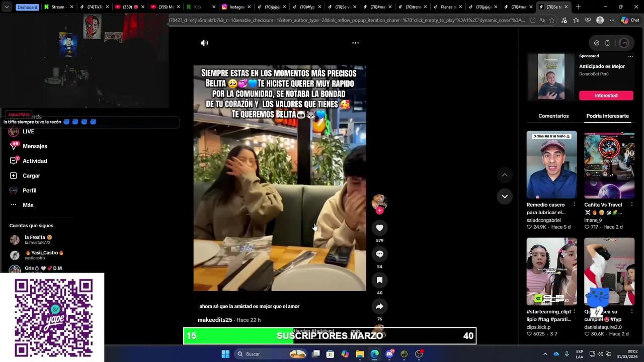Open the volume control in tray
Image resolution: width=644 pixels, height=362 pixels.
click(x=600, y=354)
